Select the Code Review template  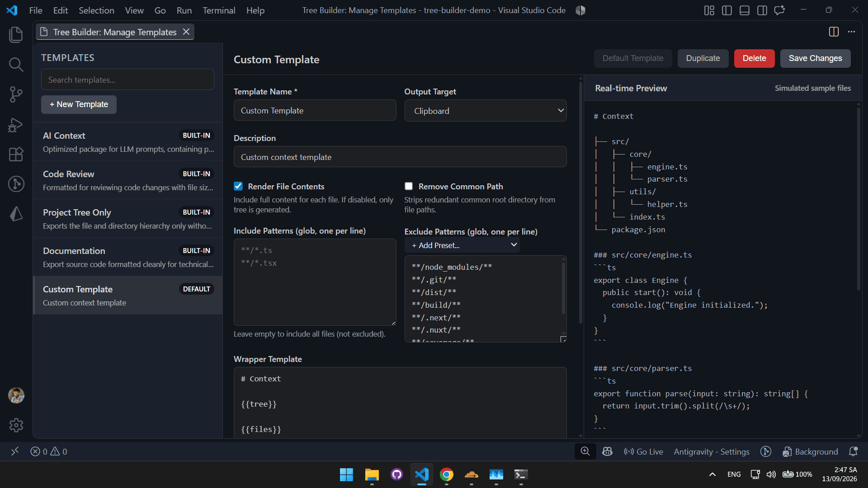coord(128,180)
